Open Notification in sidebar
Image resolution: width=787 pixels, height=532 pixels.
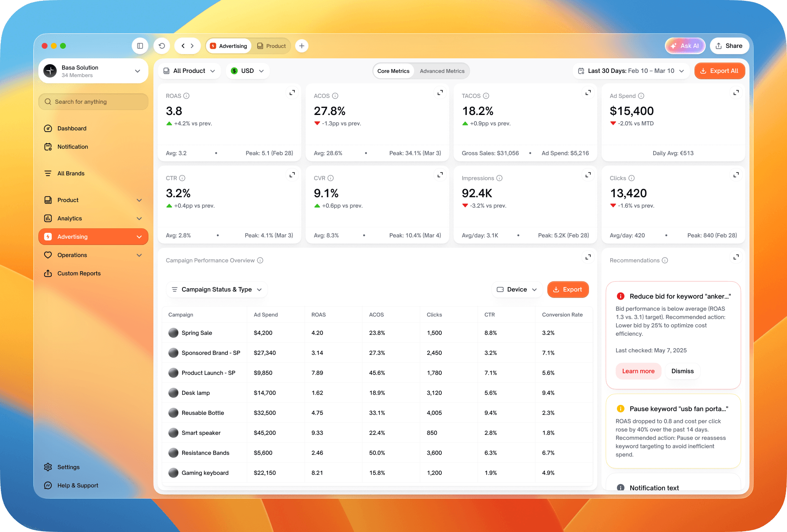tap(93, 147)
